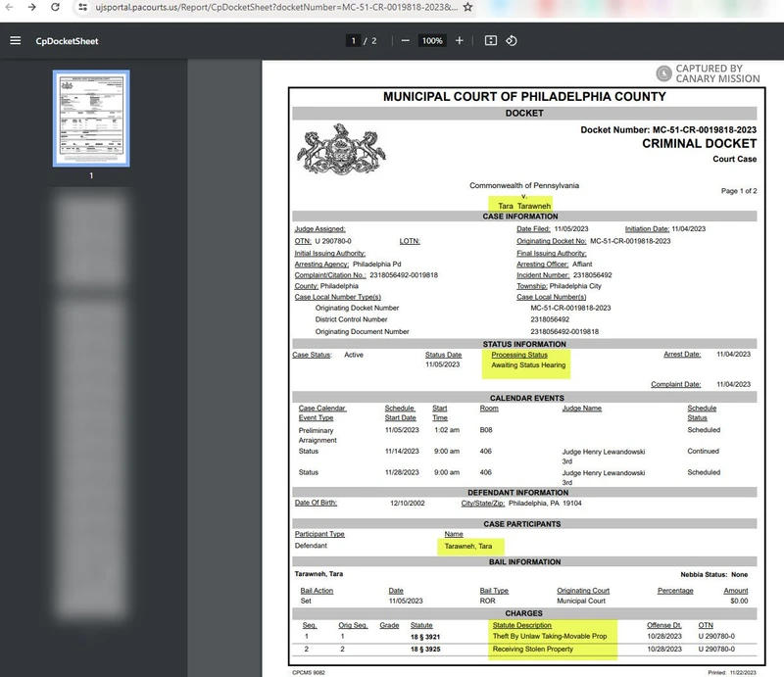
Task: Click the CpDocketSheet document title
Action: click(67, 41)
